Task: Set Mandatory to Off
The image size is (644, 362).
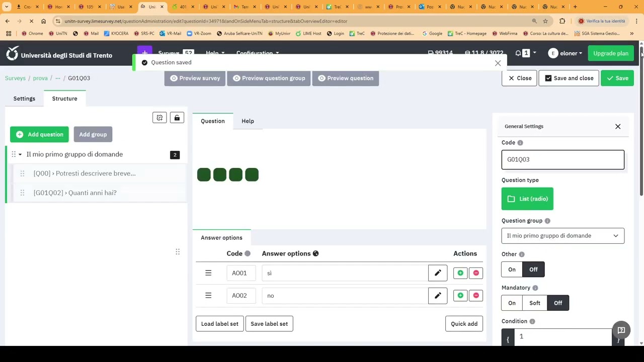Action: tap(558, 303)
